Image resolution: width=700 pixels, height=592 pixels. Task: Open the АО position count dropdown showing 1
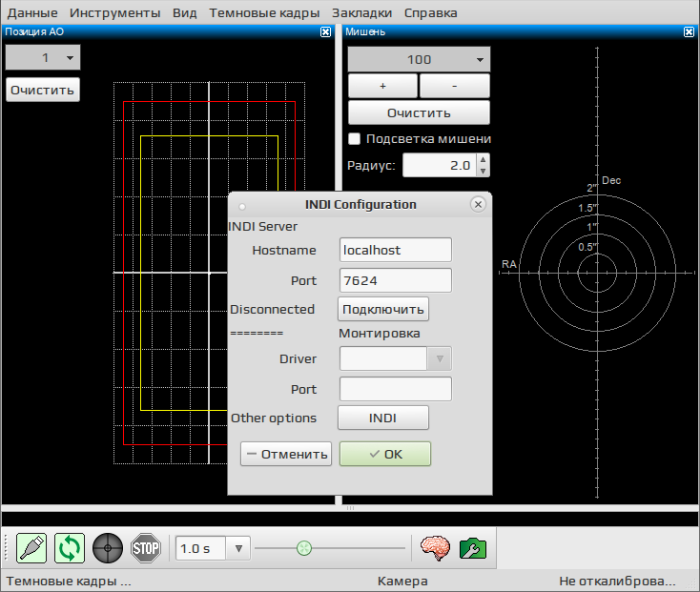click(x=43, y=57)
